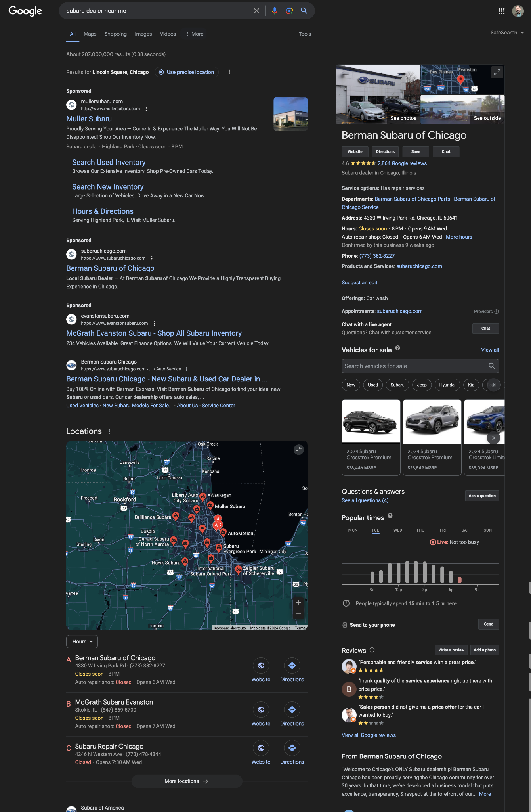Switch to the Videos tab
The width and height of the screenshot is (531, 812).
168,34
